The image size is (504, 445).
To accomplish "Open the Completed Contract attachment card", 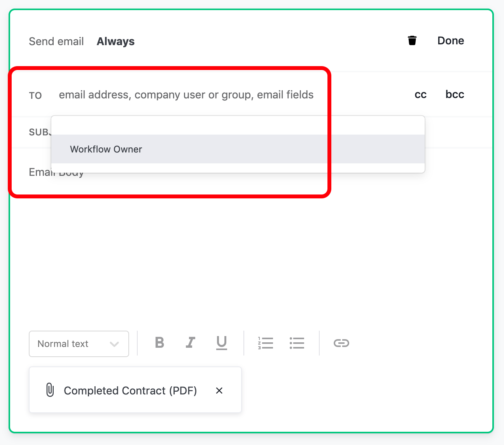I will pos(130,390).
